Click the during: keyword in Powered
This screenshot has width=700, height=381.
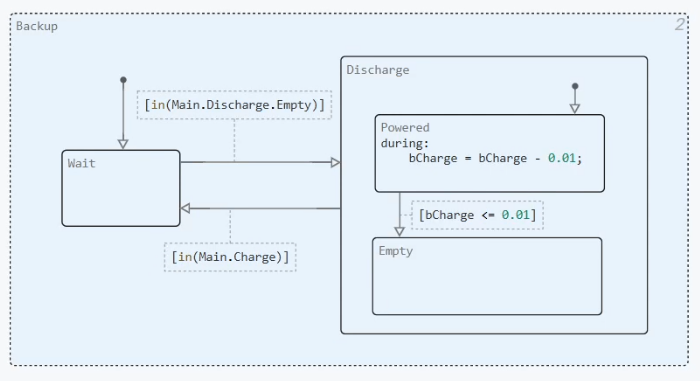(x=404, y=143)
